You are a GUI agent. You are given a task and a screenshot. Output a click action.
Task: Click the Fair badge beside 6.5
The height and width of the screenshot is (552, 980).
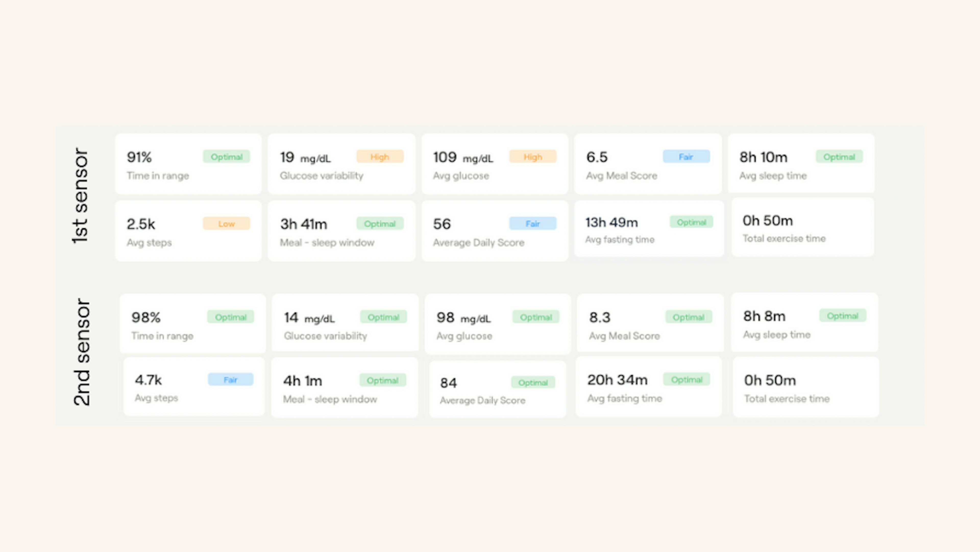tap(686, 157)
